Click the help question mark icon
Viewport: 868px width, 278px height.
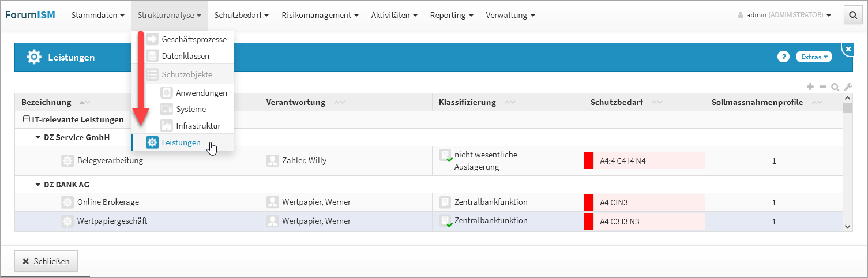[783, 57]
